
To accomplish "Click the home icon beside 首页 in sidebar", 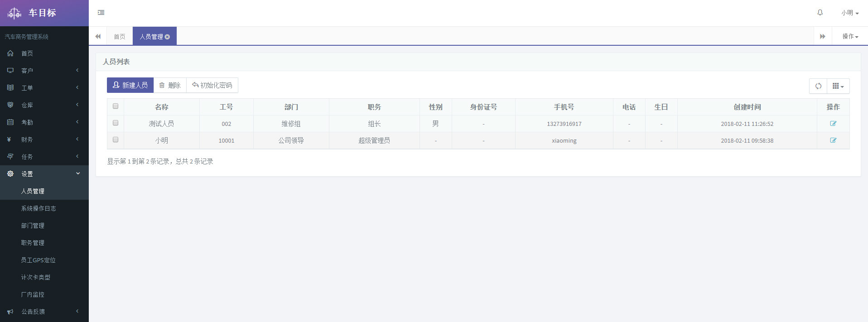I will [10, 53].
